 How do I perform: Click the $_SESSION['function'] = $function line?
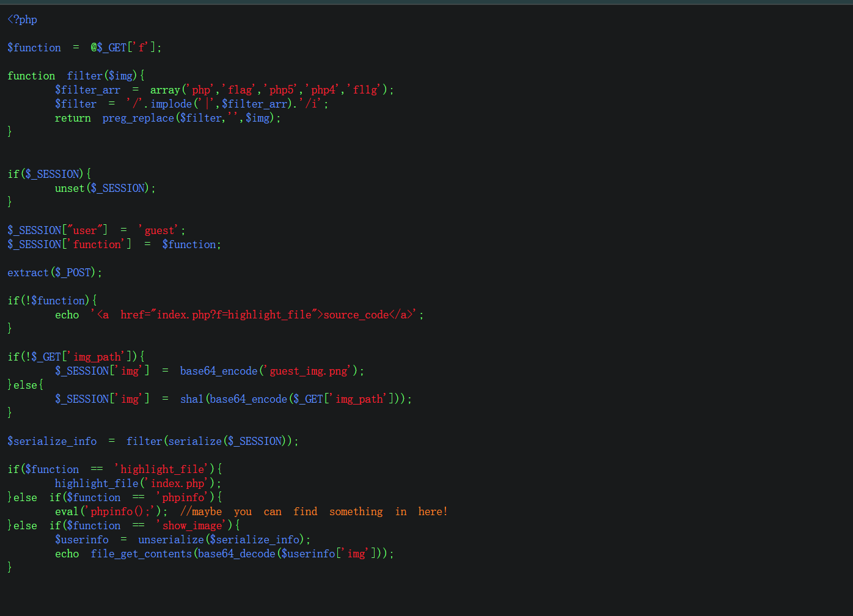pyautogui.click(x=114, y=244)
